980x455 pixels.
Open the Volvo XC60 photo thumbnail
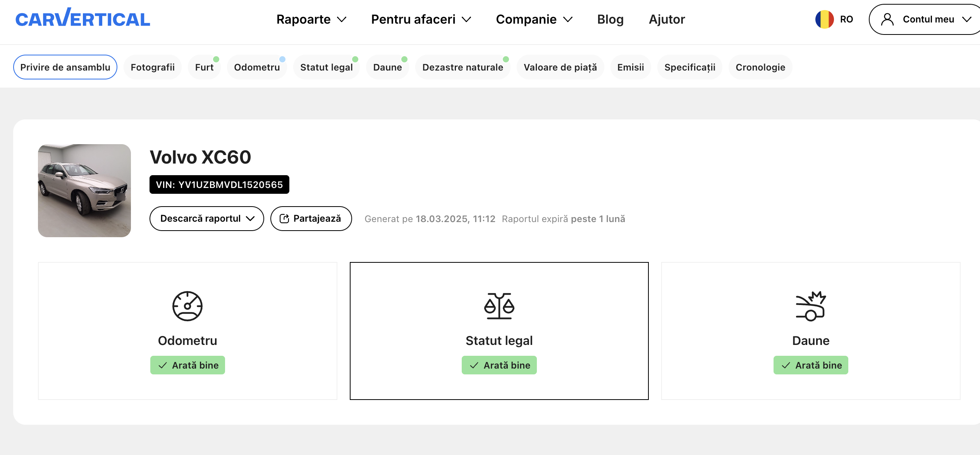(84, 191)
